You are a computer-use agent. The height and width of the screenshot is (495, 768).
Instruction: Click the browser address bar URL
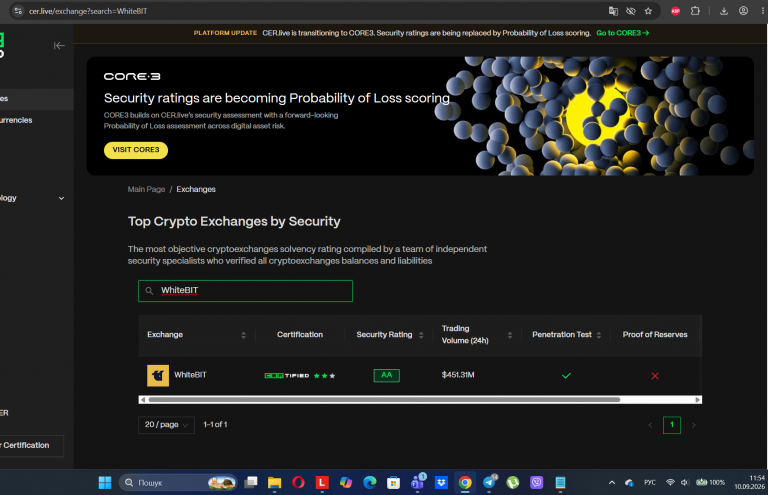(88, 11)
